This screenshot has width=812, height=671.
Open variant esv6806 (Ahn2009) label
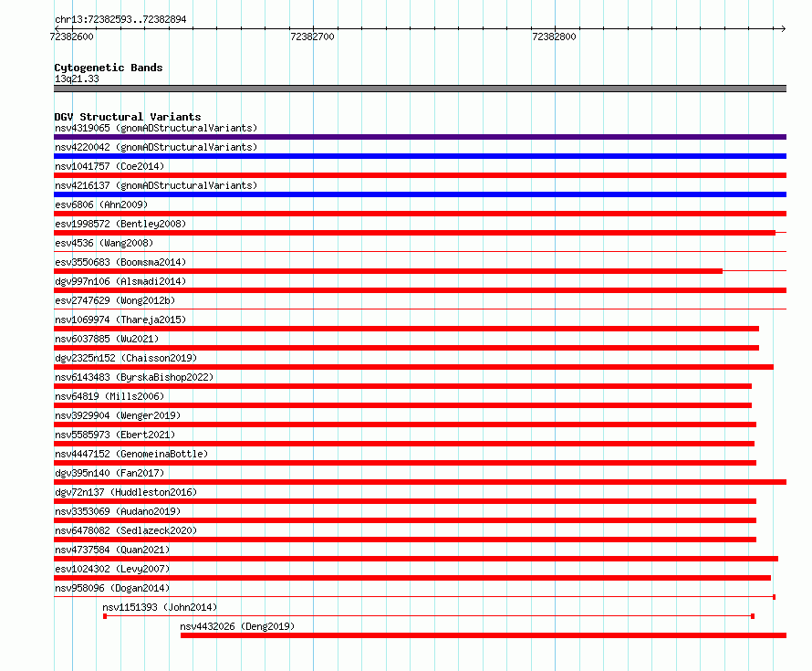tap(101, 204)
